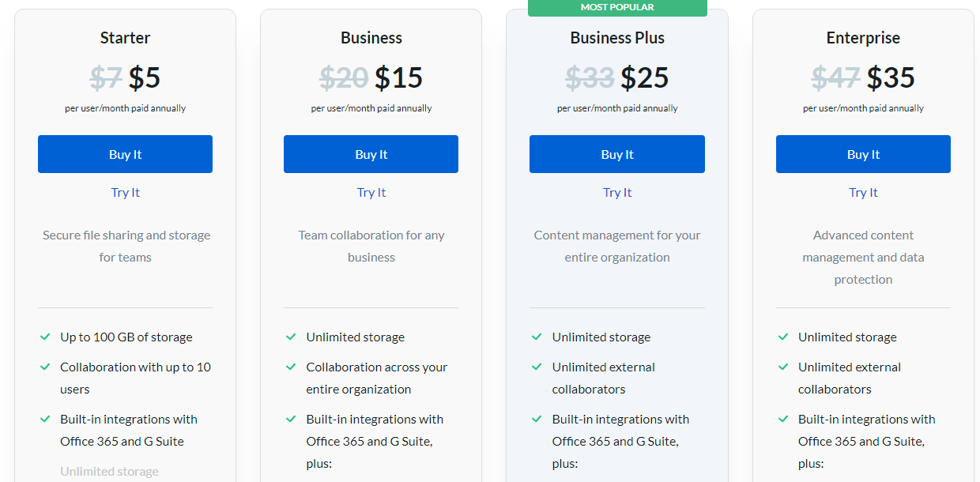Click the Starter plan Buy It button
This screenshot has height=482, width=980.
(125, 154)
